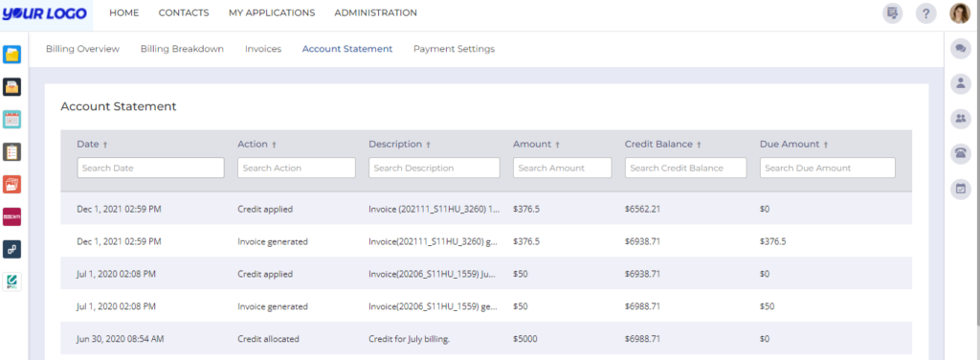Screen dimensions: 980x360
Task: Click the Search Description input field
Action: coord(434,168)
